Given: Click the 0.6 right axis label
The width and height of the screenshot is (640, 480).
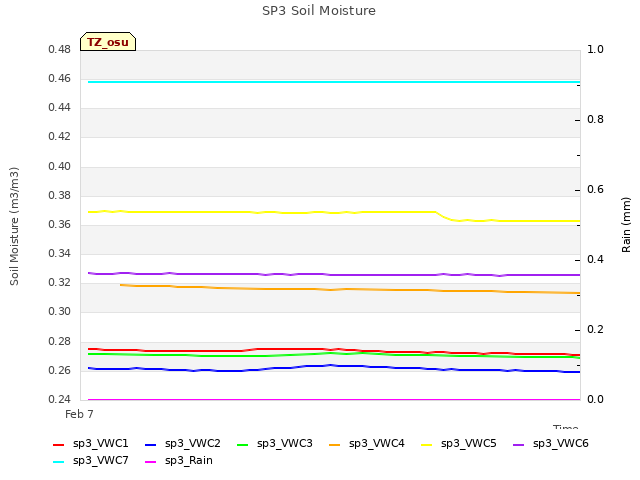Looking at the screenshot, I should 596,189.
